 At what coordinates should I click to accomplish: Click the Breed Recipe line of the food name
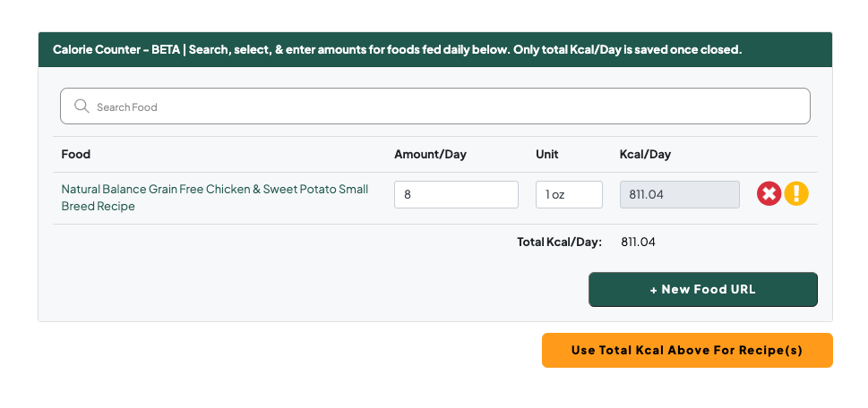(98, 206)
